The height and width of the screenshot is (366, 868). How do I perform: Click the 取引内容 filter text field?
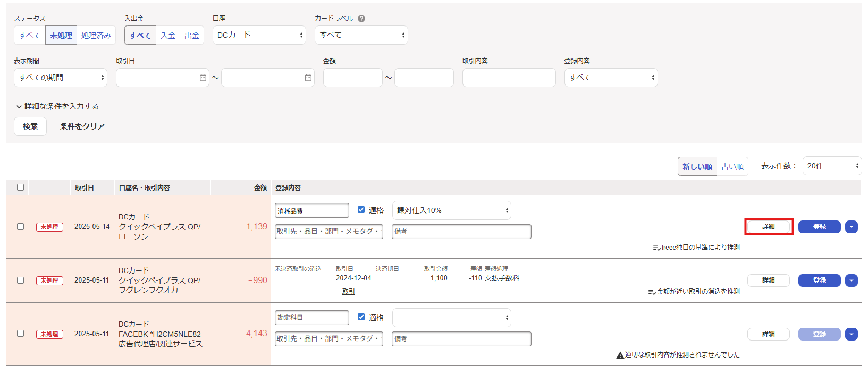click(509, 78)
